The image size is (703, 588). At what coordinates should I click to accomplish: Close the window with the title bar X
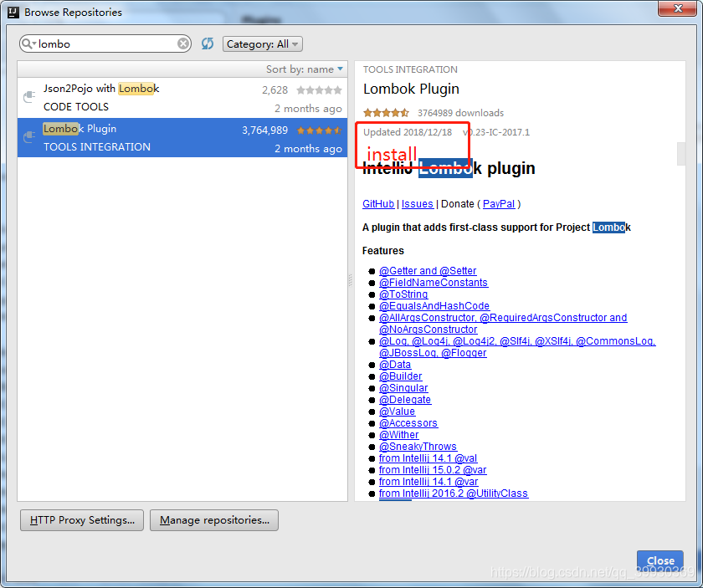coord(677,8)
